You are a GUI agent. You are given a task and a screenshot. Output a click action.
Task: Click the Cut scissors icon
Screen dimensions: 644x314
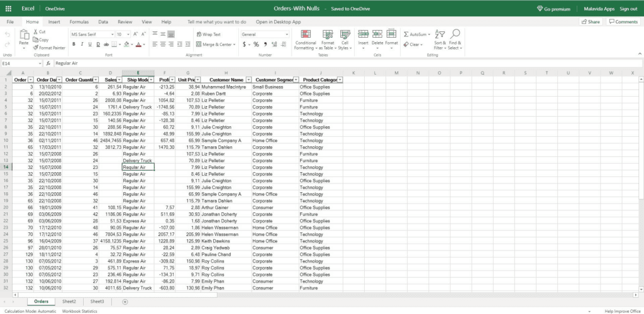pos(35,31)
